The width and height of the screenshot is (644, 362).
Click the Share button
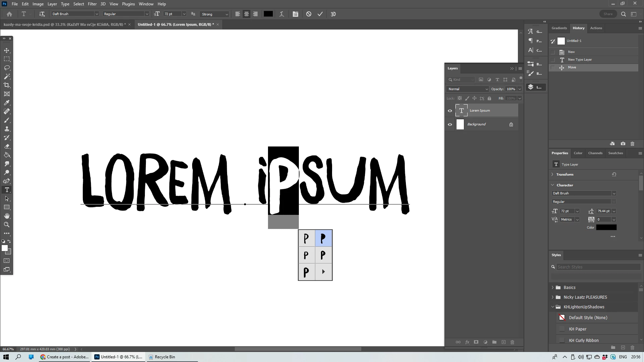[x=608, y=14]
